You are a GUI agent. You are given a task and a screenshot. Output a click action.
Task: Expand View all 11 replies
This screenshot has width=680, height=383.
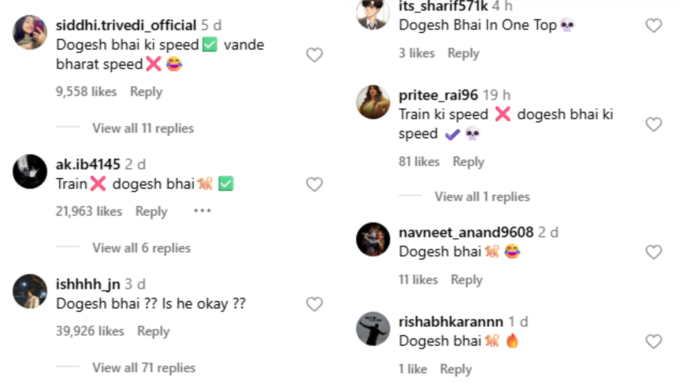(143, 128)
